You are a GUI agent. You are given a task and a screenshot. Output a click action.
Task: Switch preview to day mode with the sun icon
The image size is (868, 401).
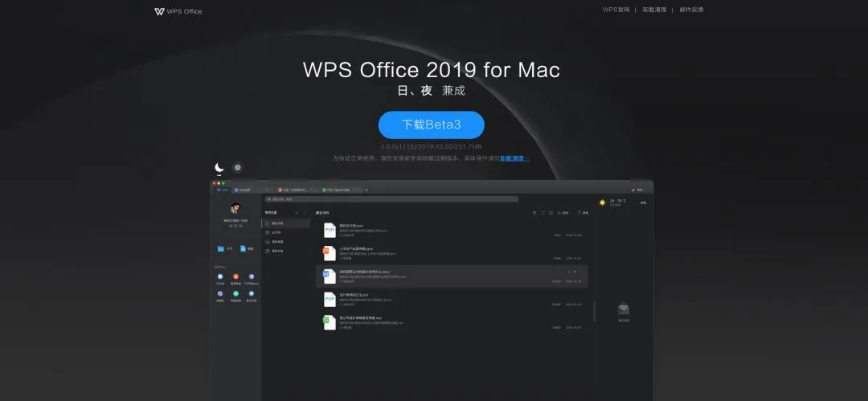tap(237, 167)
